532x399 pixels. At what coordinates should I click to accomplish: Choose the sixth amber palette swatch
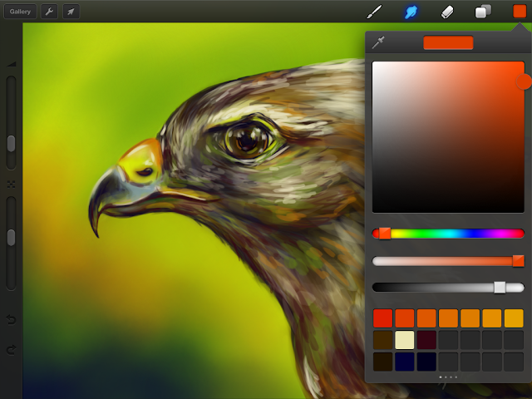(x=491, y=318)
